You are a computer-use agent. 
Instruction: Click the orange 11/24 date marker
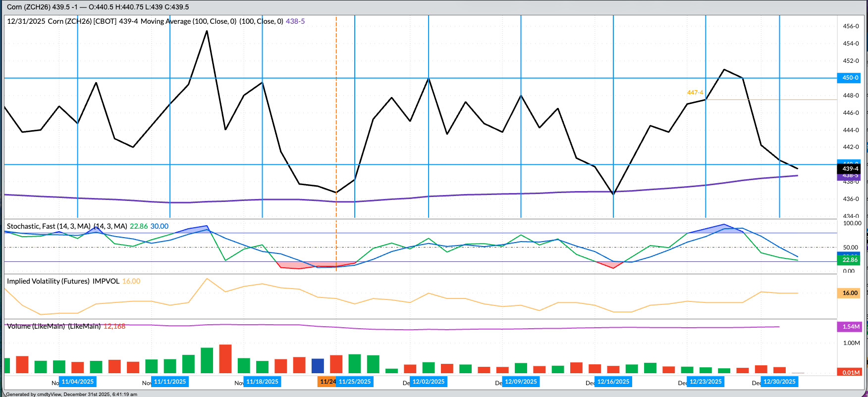(x=327, y=382)
